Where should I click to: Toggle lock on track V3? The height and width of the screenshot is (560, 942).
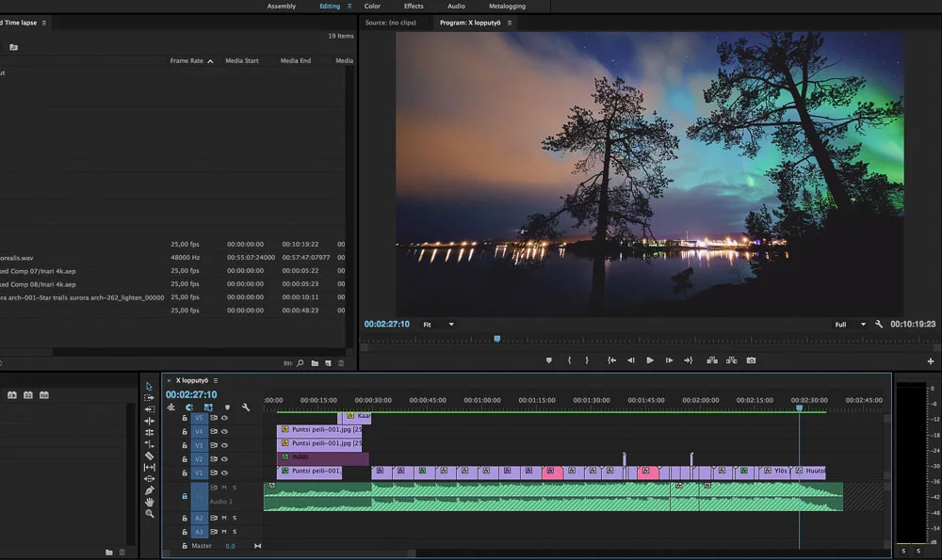[x=185, y=445]
